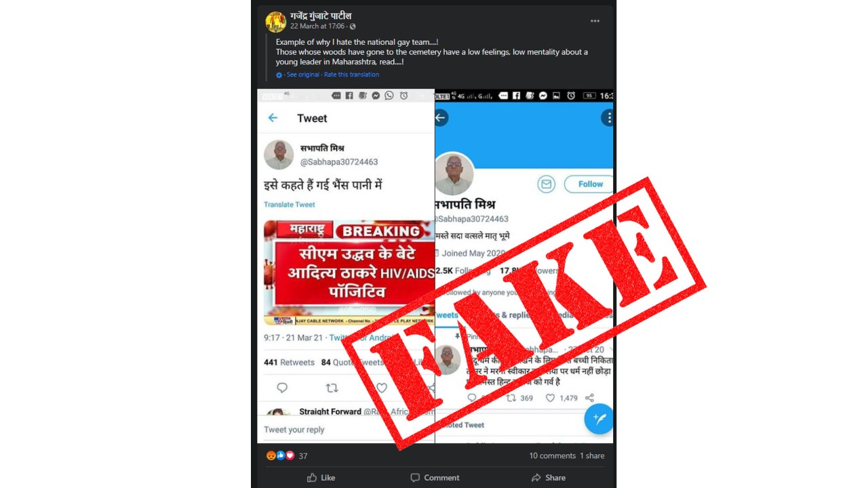Click the Translate Tweet link
Viewport: 868px width, 488px height.
tap(290, 205)
